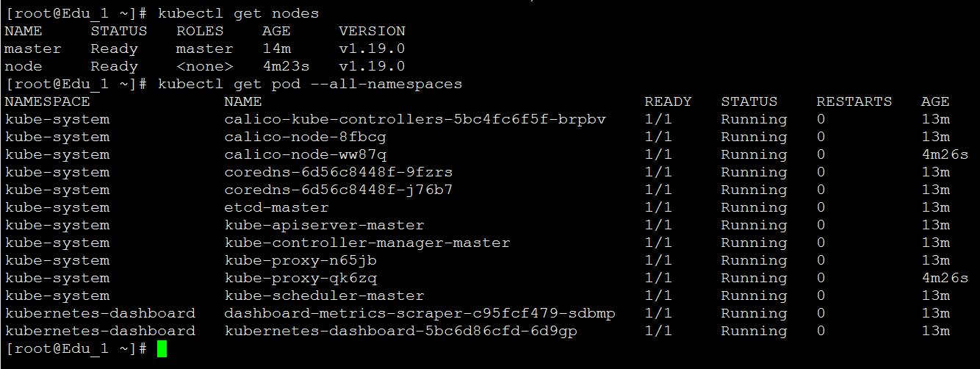The width and height of the screenshot is (980, 369).
Task: Click the VERSION column header
Action: click(372, 31)
